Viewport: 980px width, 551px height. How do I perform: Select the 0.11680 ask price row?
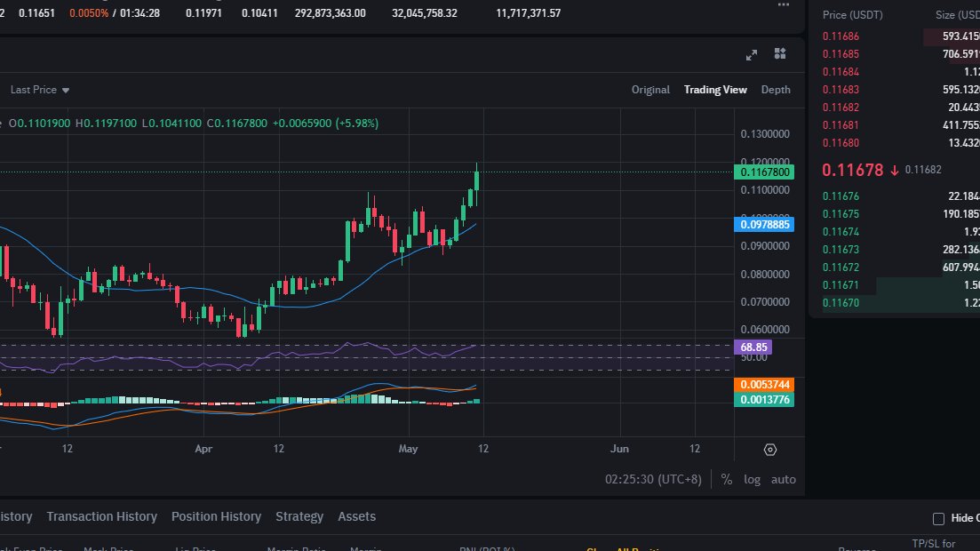[901, 142]
